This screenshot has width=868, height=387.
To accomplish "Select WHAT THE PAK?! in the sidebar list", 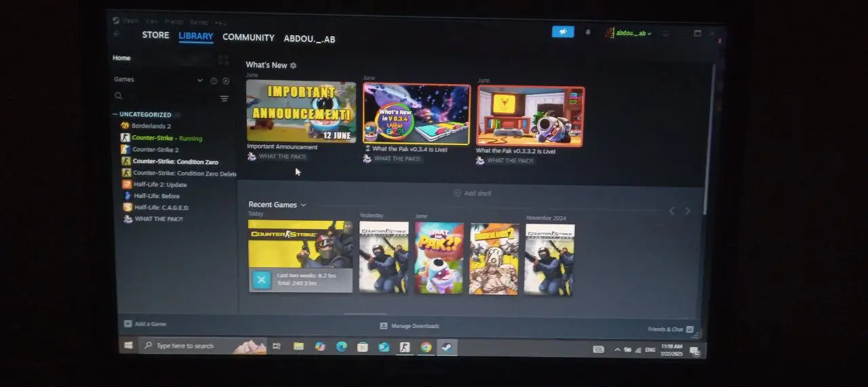I will point(159,219).
